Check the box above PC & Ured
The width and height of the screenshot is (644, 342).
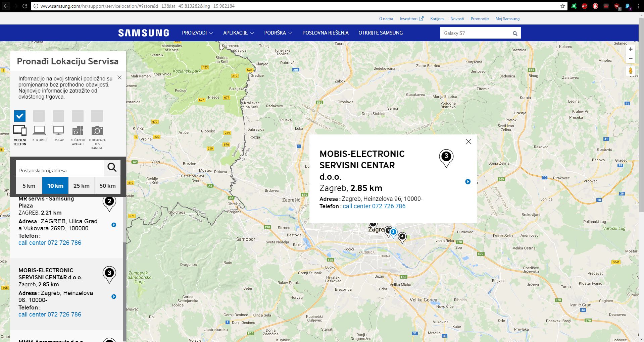39,116
